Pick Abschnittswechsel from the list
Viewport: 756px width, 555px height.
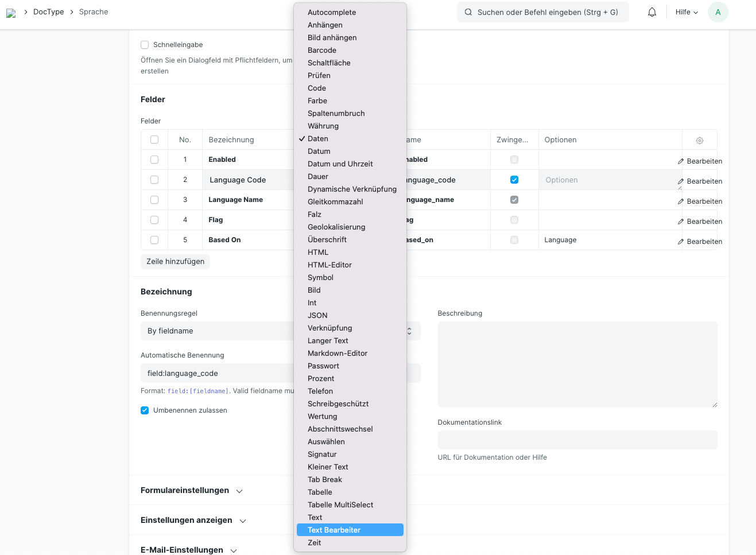[350, 429]
